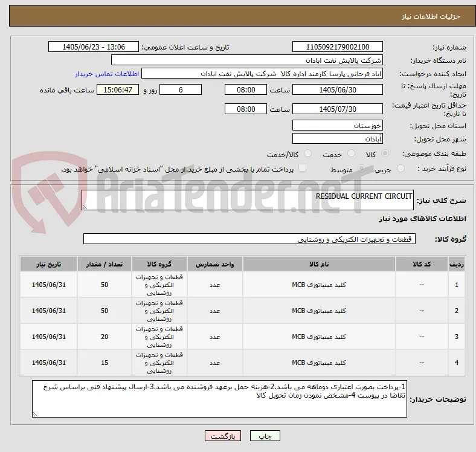Image resolution: width=476 pixels, height=452 pixels.
Task: Click the announcement date field 1405/06/23 - 13:06
Action: click(94, 47)
